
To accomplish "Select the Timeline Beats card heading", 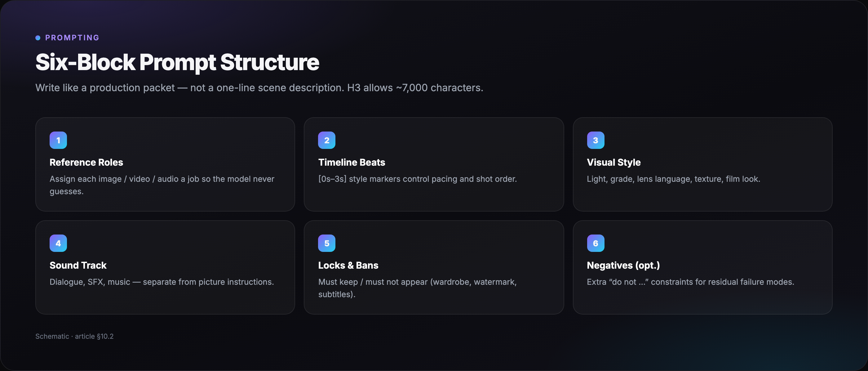I will coord(352,162).
